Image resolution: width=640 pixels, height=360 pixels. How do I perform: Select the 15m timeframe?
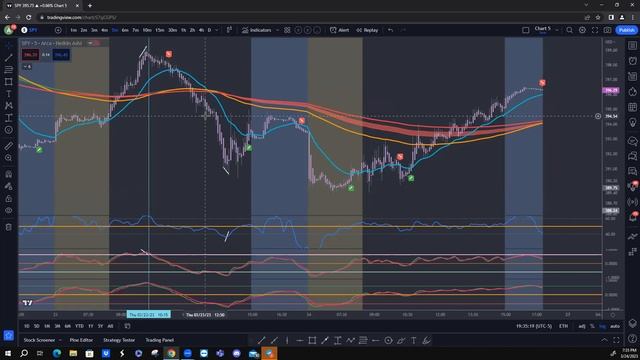(160, 30)
